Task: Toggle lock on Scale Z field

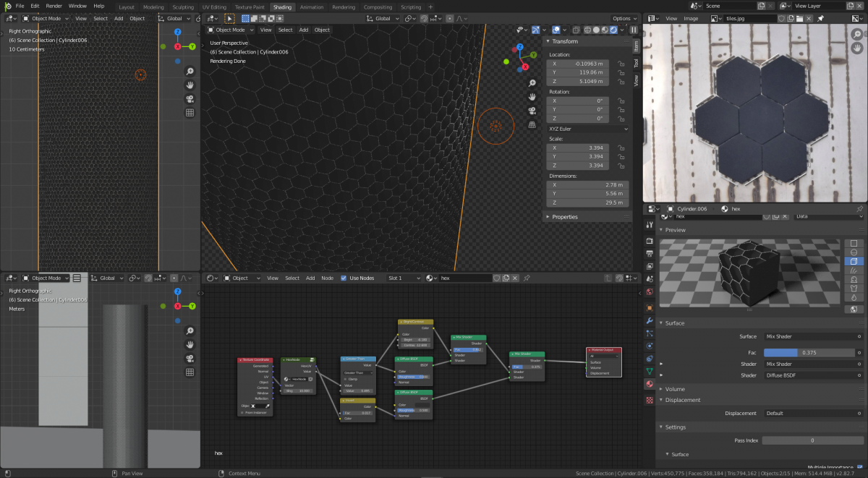Action: pos(621,166)
